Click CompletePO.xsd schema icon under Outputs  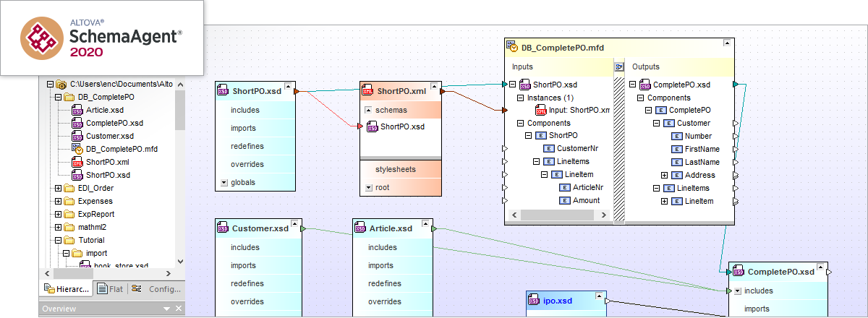click(646, 85)
